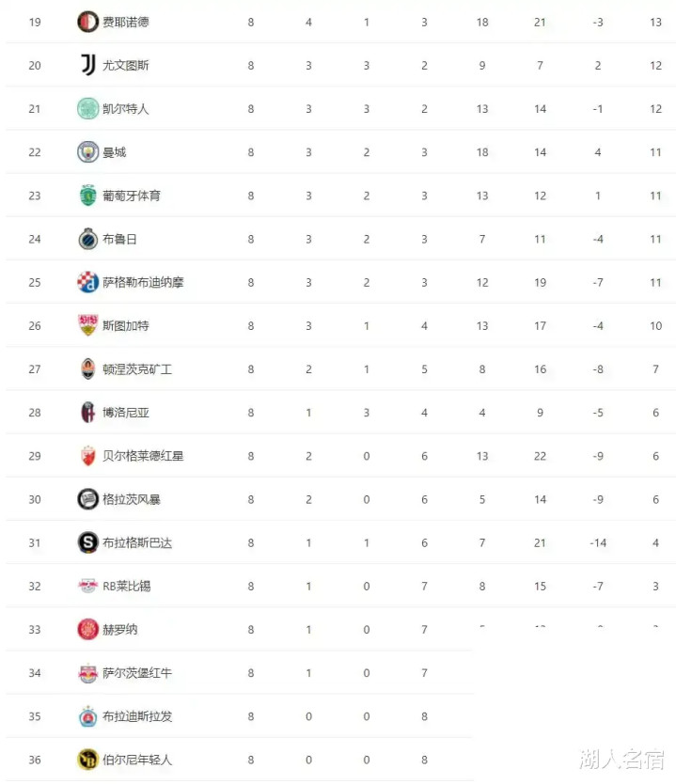Open the 萨尔茨堡红牛 team link
This screenshot has width=676, height=784.
point(137,673)
